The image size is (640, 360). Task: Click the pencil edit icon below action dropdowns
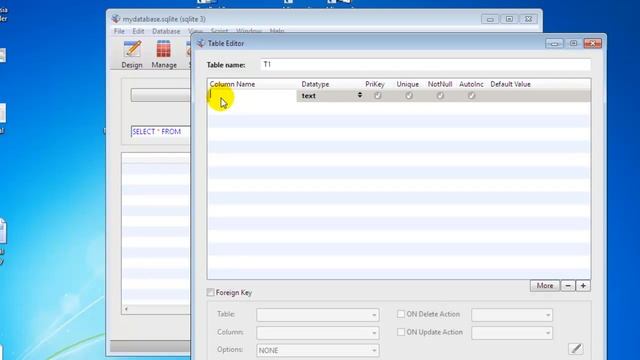pyautogui.click(x=576, y=349)
